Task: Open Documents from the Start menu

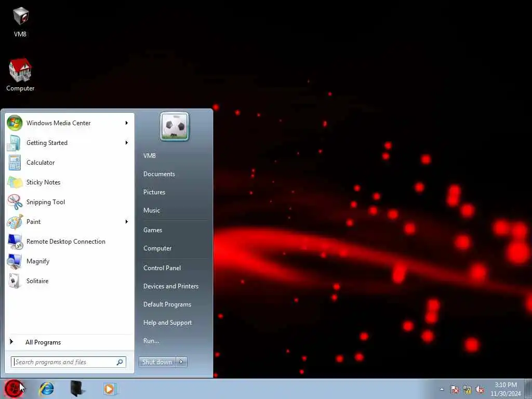Action: 159,174
